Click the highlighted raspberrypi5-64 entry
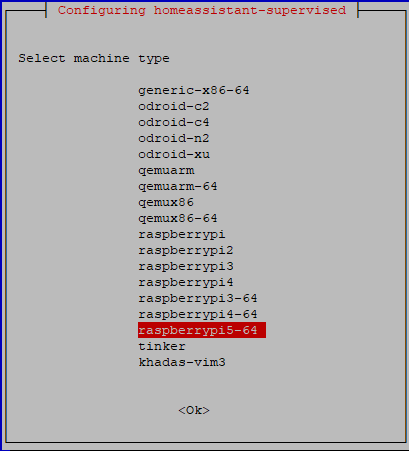 click(202, 330)
